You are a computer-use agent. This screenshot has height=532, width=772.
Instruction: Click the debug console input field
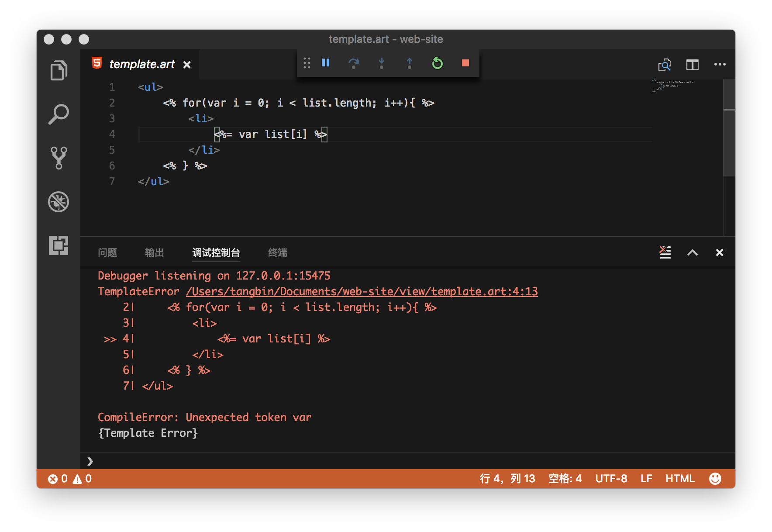[x=393, y=461]
